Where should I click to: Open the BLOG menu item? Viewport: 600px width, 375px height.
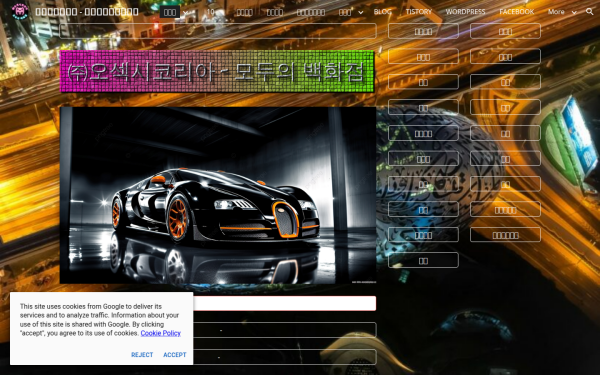point(382,12)
